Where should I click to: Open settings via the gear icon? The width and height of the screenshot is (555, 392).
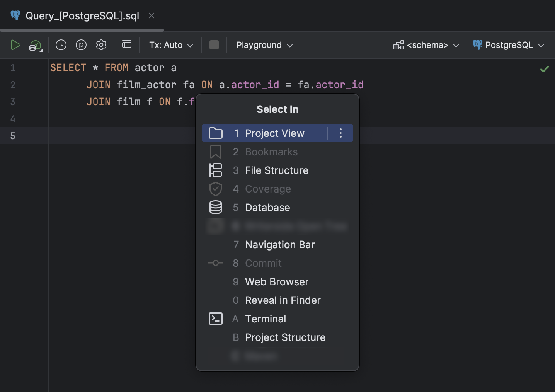(101, 45)
